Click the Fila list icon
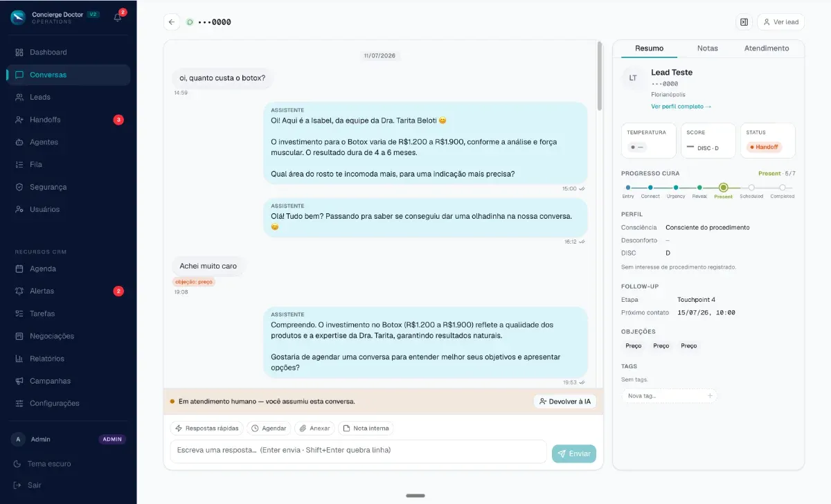 (19, 165)
